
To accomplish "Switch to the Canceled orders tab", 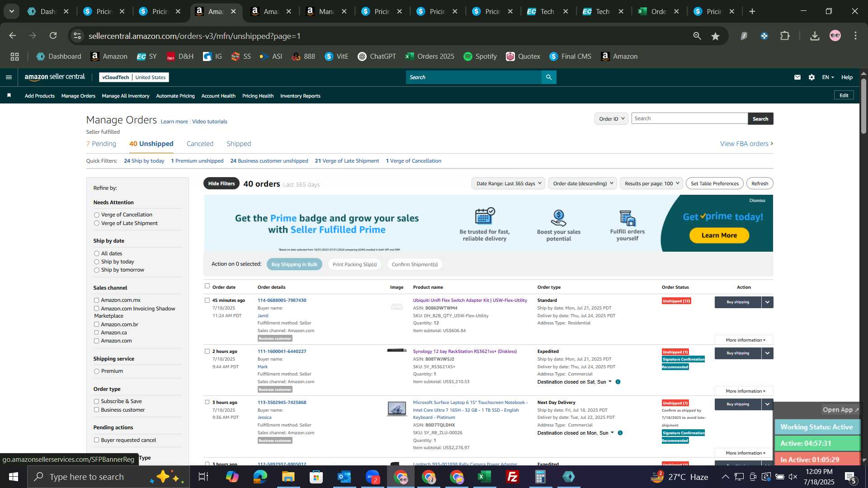I will [x=200, y=144].
